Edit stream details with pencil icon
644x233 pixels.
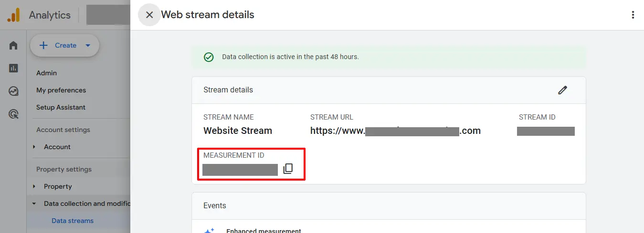(x=563, y=90)
